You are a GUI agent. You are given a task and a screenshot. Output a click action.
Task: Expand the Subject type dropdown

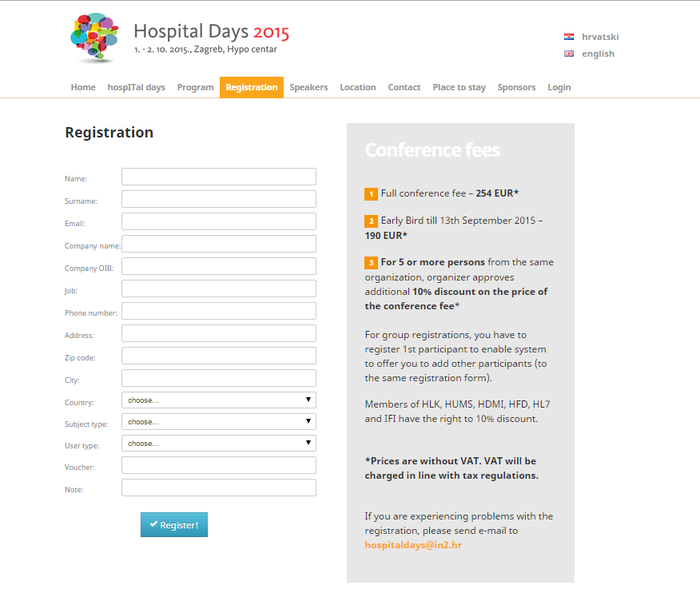tap(219, 421)
